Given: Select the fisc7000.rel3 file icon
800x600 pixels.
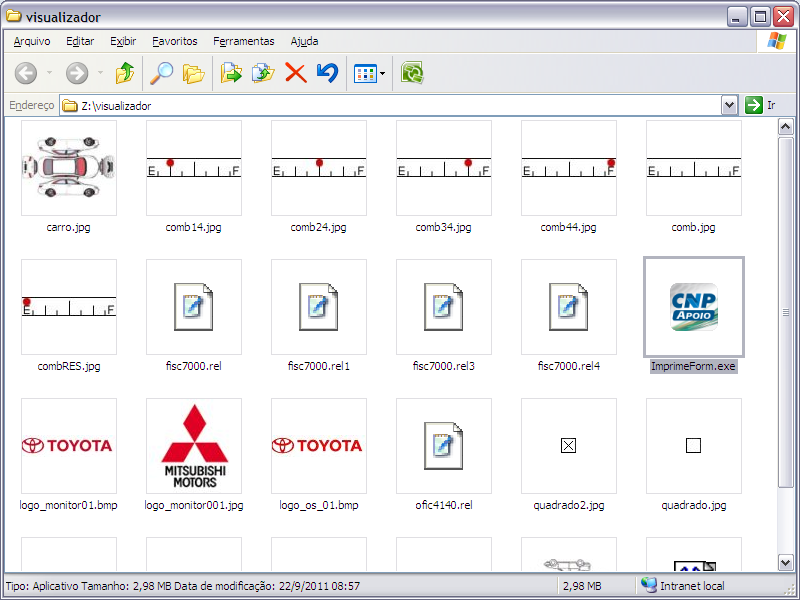Looking at the screenshot, I should pos(444,307).
